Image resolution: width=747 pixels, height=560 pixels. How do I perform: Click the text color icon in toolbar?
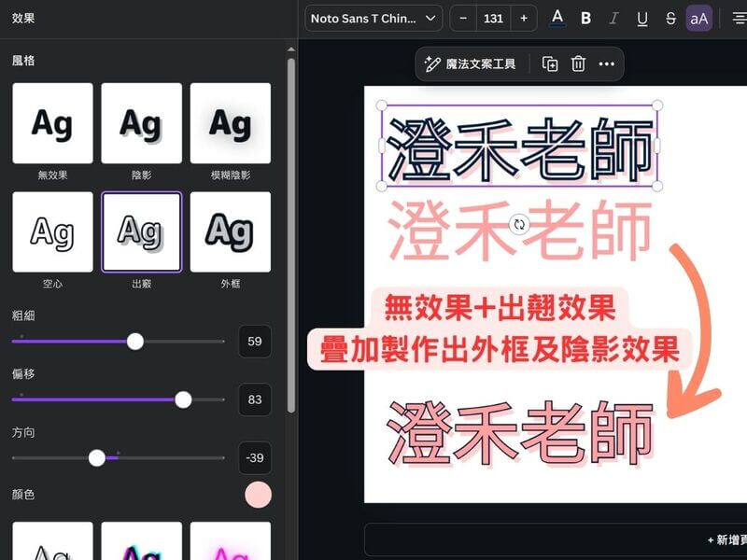pos(557,18)
